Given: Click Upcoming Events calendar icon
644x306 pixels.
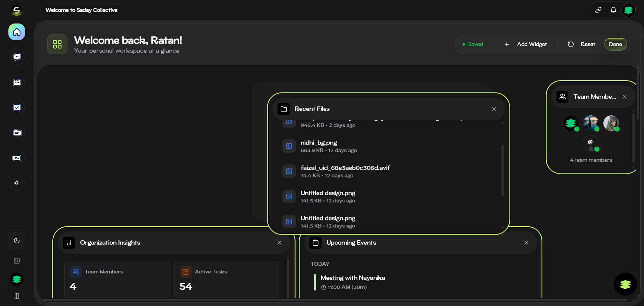Looking at the screenshot, I should (x=316, y=243).
